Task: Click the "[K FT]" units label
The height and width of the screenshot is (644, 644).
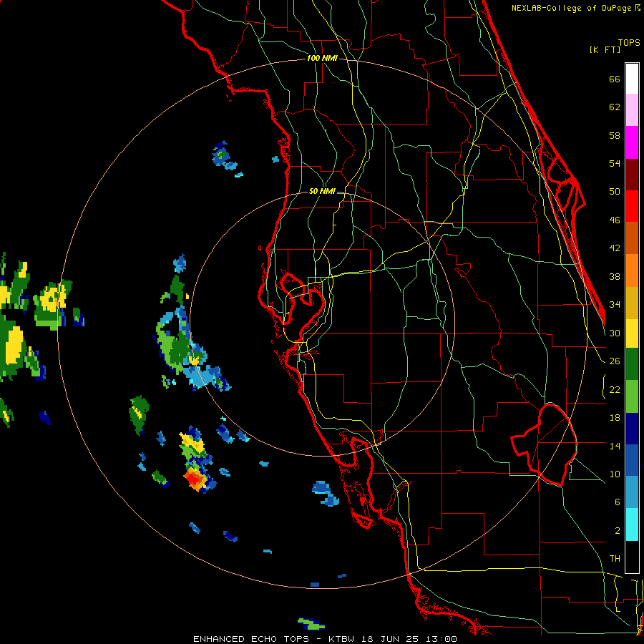Action: [x=605, y=50]
